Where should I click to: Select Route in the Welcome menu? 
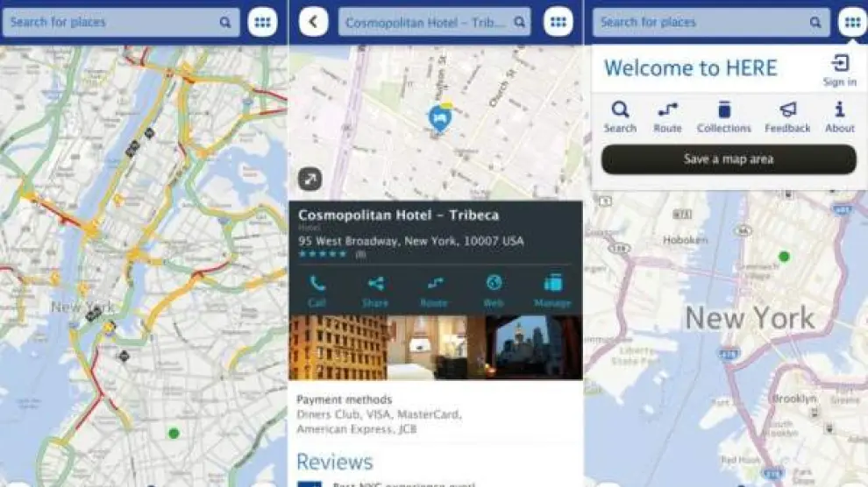click(667, 111)
